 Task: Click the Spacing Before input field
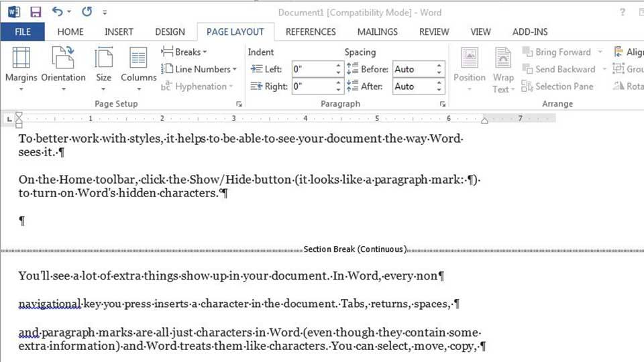412,69
